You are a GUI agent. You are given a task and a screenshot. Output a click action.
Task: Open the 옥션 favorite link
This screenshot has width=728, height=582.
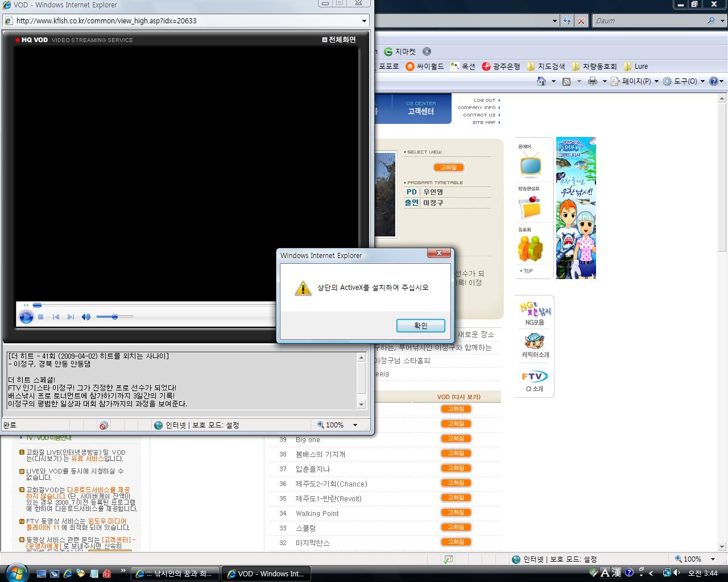[x=463, y=66]
